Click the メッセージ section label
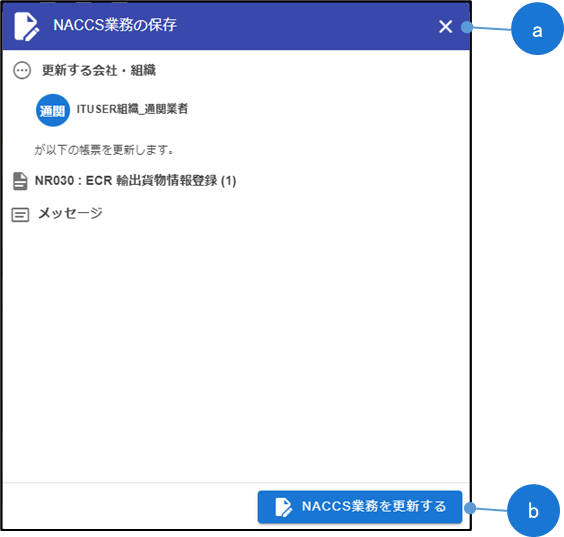This screenshot has height=537, width=564. 70,213
